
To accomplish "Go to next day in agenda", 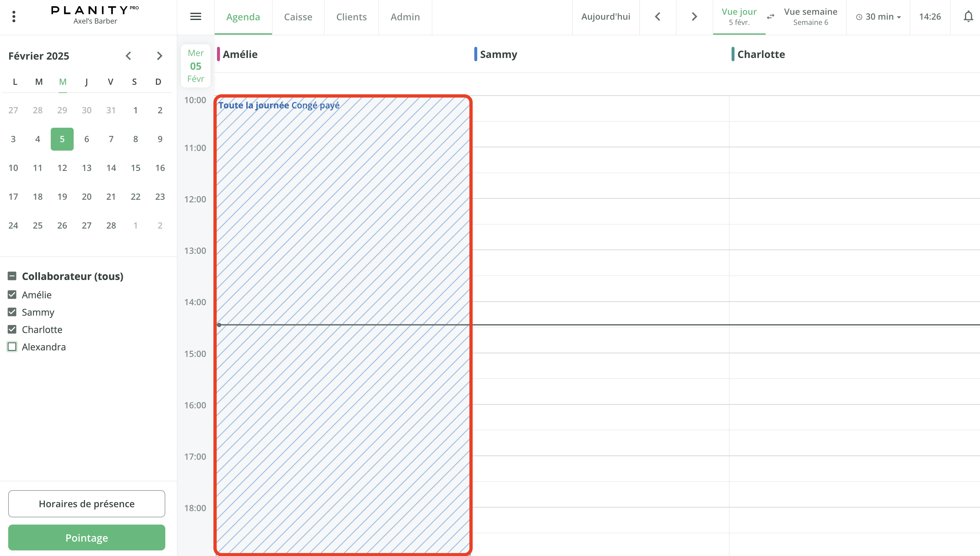I will (x=694, y=16).
